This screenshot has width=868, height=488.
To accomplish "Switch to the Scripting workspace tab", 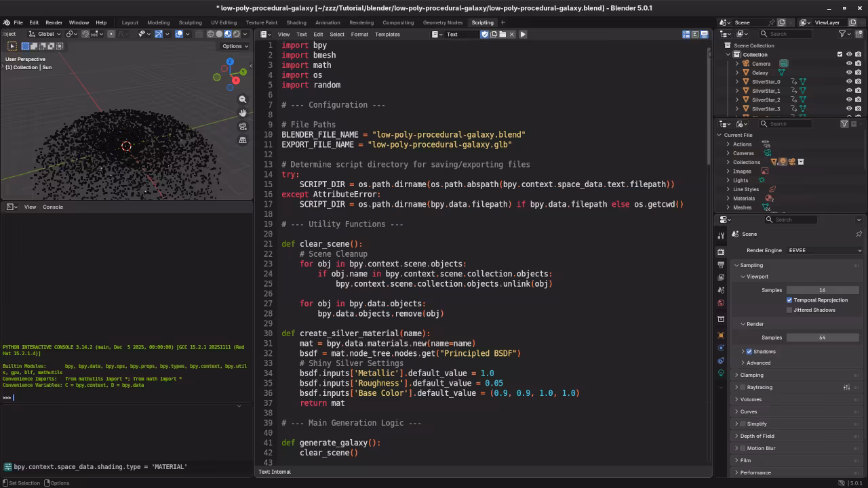I will (483, 22).
